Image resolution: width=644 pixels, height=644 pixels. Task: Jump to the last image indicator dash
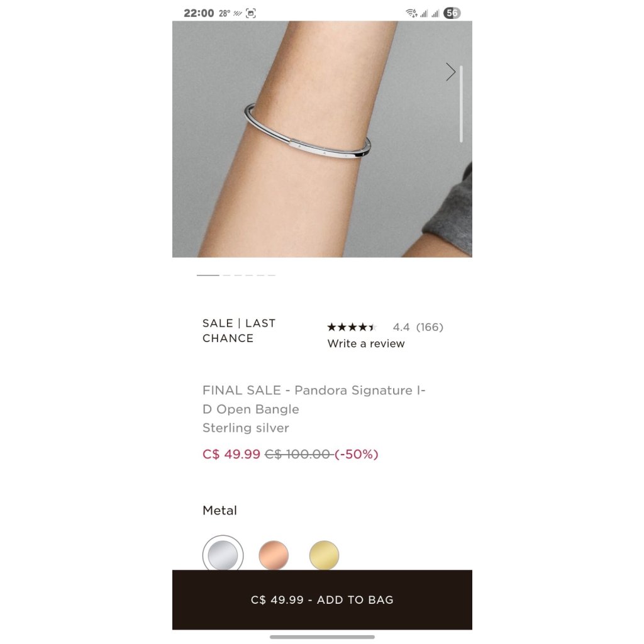coord(272,275)
